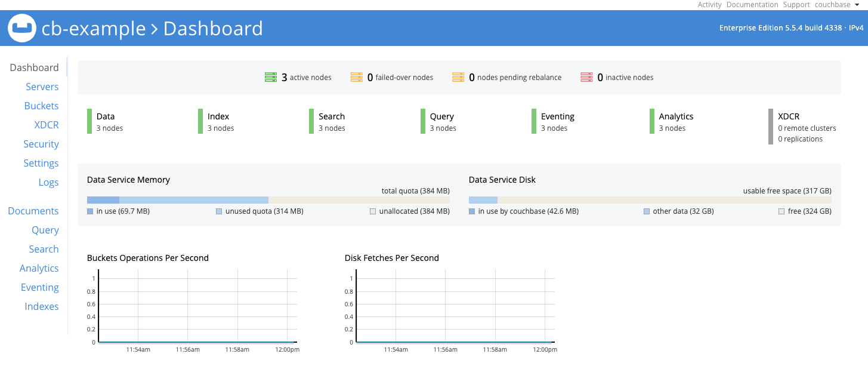
Task: Click the 'unallocated (384 MB)' legend swatch
Action: 373,211
